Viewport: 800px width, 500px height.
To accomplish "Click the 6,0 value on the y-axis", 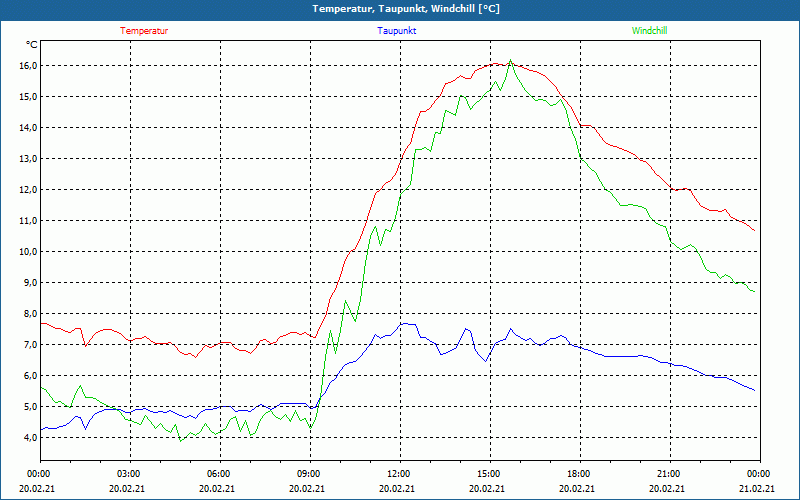I will point(30,376).
